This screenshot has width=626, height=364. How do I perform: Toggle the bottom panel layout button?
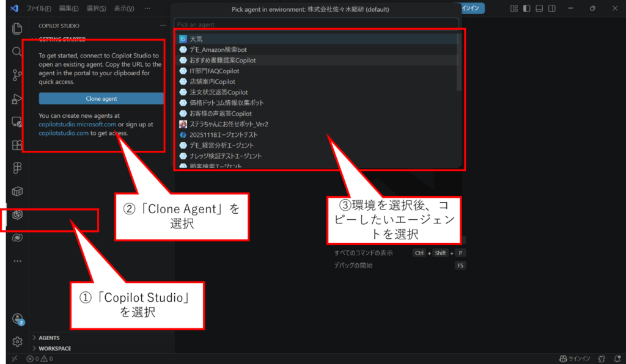tap(540, 9)
